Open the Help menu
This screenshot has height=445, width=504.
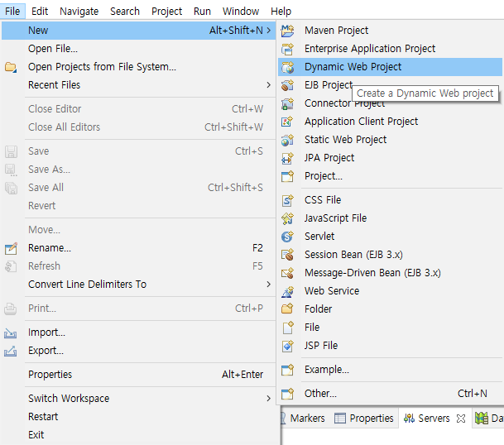coord(281,12)
